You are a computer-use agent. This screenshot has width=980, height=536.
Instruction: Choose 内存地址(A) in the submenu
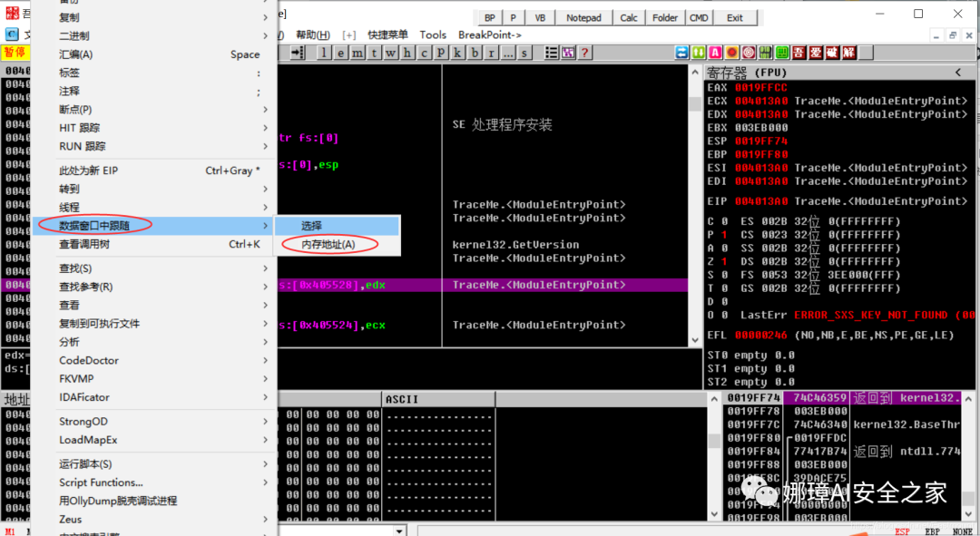[x=337, y=244]
